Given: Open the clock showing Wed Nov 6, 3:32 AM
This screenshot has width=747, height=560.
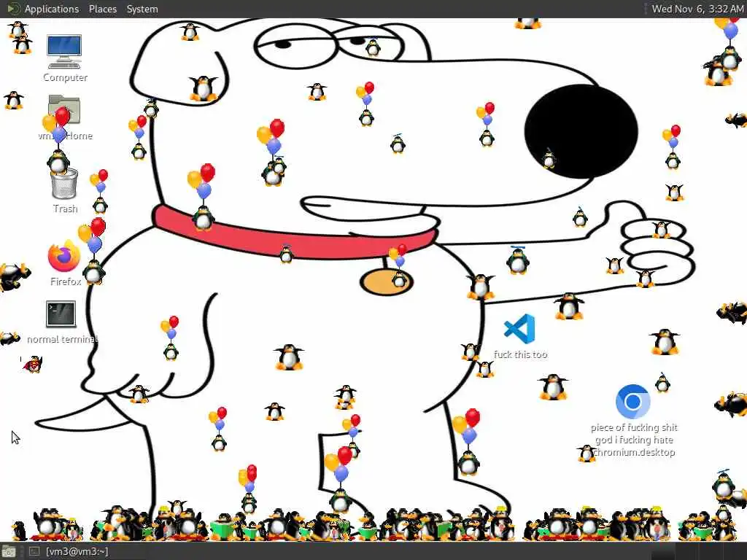Looking at the screenshot, I should [697, 9].
